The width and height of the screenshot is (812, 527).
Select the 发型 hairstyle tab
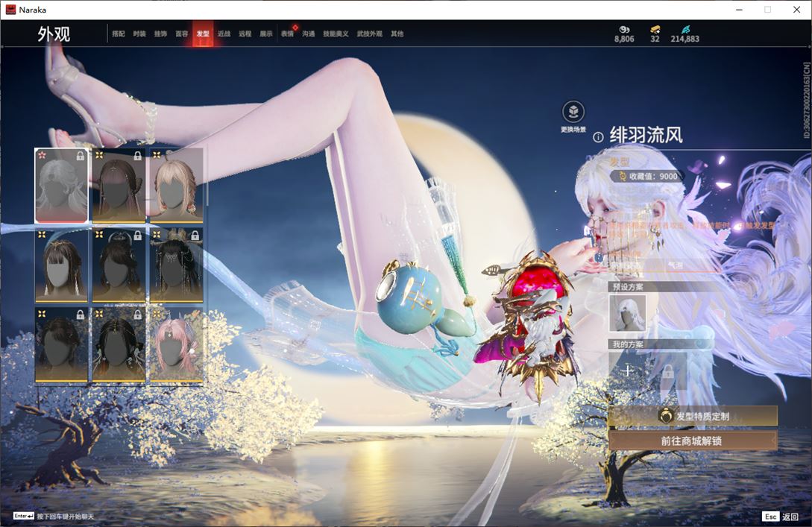pos(203,34)
